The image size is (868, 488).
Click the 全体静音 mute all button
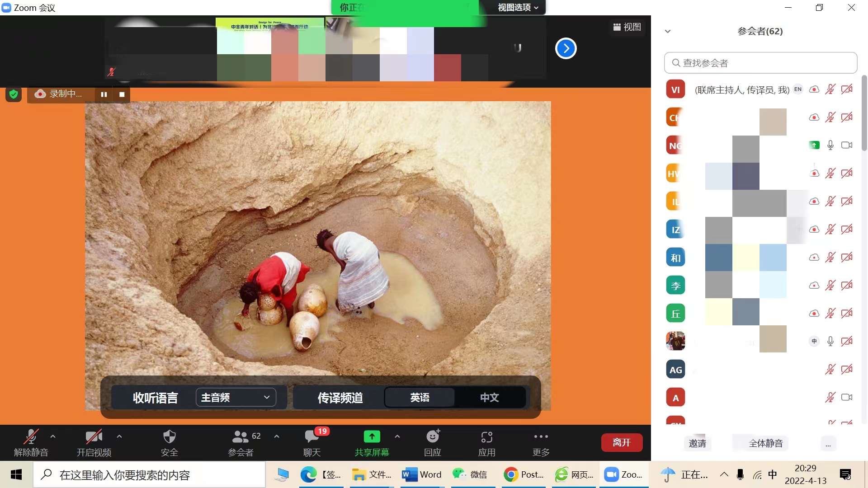tap(765, 443)
